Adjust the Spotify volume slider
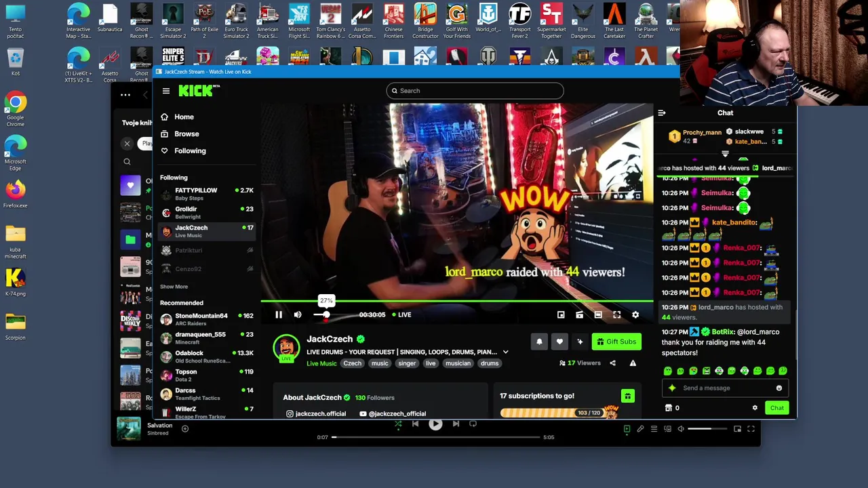868x488 pixels. [708, 428]
